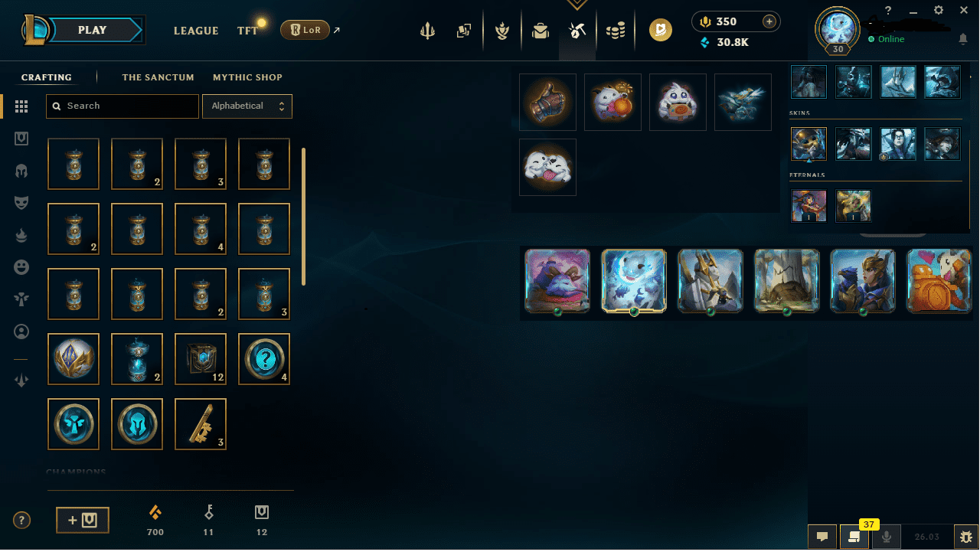Select the champions helmet filter in sidebar
Viewport: 980px width, 552px height.
[21, 171]
